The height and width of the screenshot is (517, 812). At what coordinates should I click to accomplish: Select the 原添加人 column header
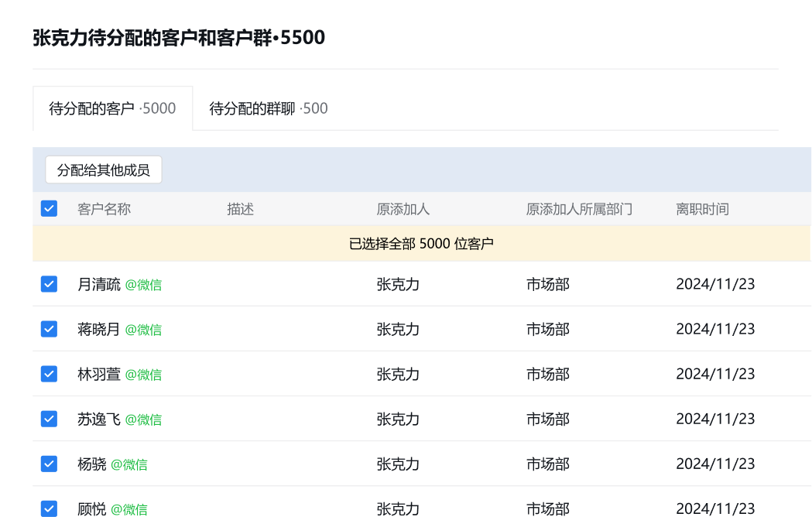click(x=403, y=209)
